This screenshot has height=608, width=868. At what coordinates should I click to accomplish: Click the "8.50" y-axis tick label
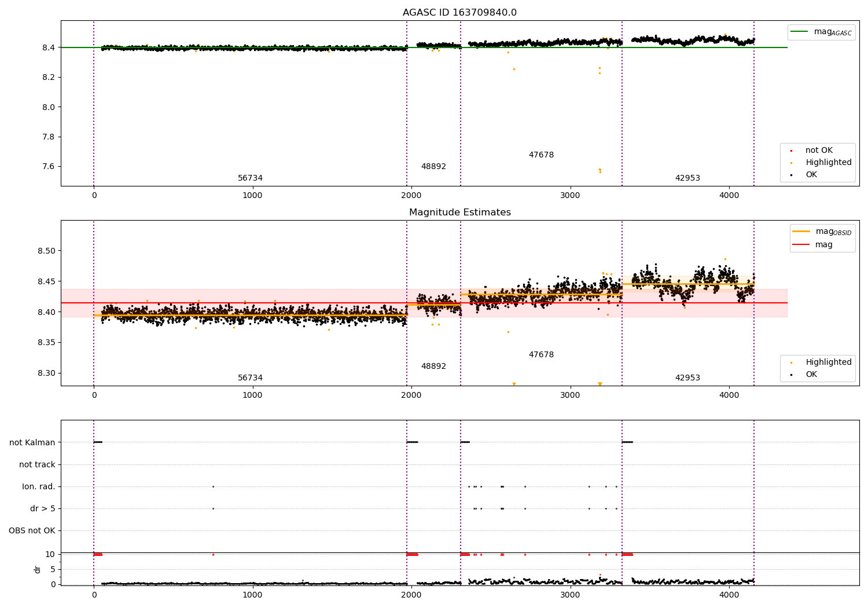(x=46, y=251)
